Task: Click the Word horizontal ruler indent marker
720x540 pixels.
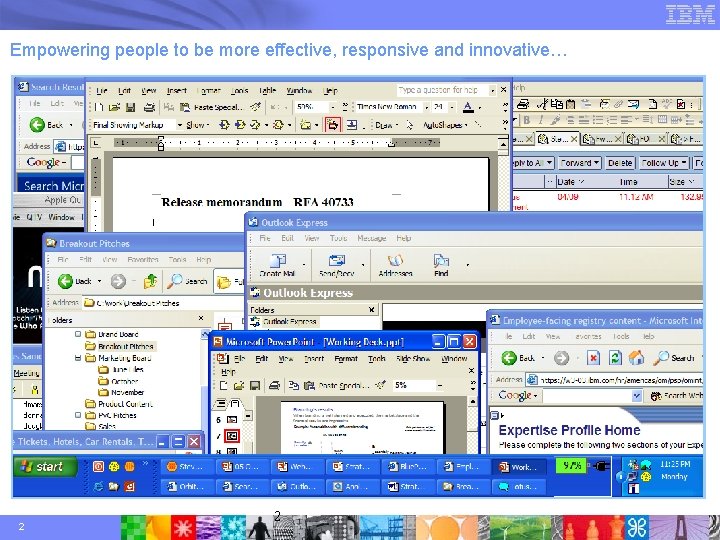Action: click(161, 143)
